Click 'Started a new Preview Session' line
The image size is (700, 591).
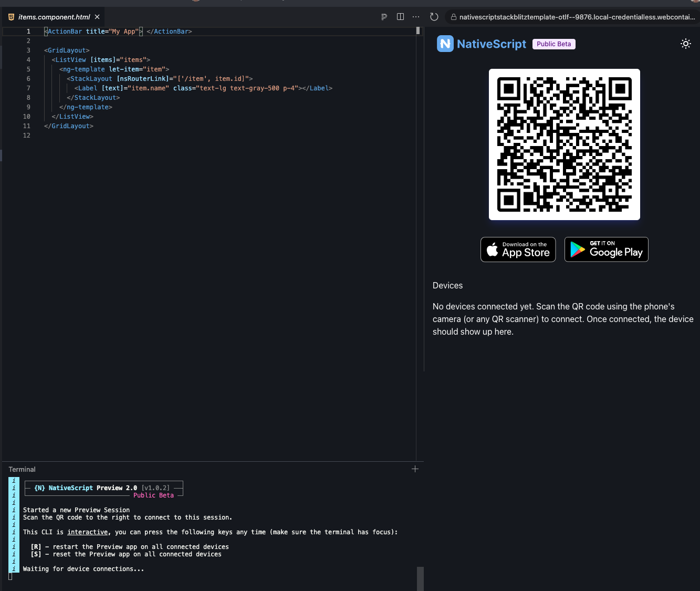[x=76, y=510]
